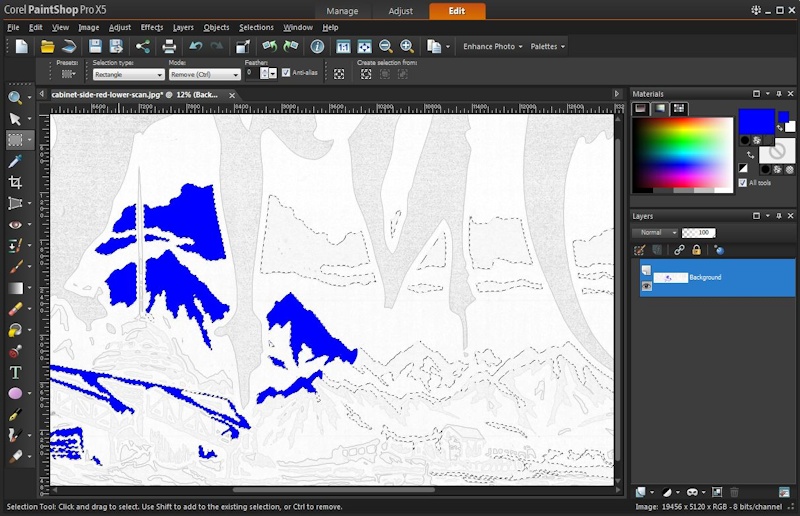
Task: Select the Paint Brush tool
Action: pyautogui.click(x=15, y=267)
